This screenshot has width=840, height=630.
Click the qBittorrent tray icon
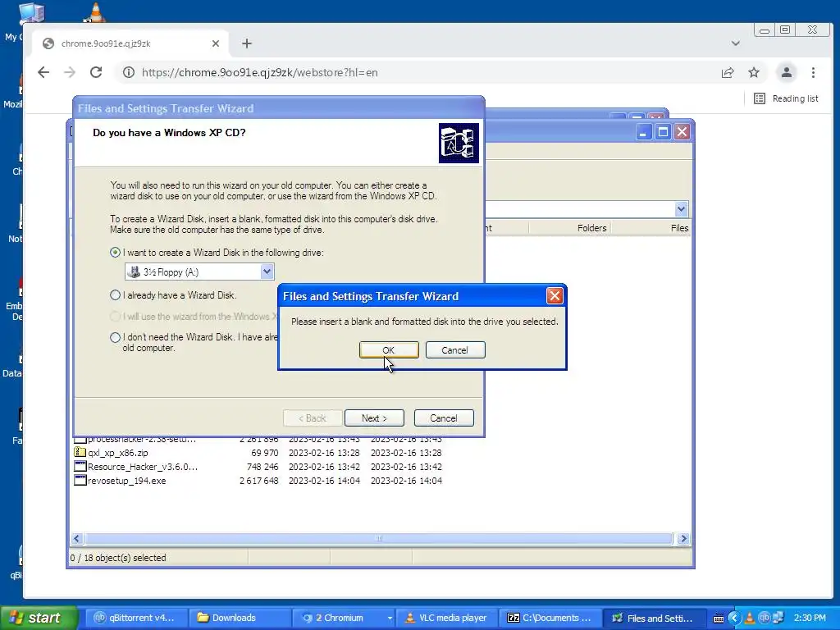764,619
